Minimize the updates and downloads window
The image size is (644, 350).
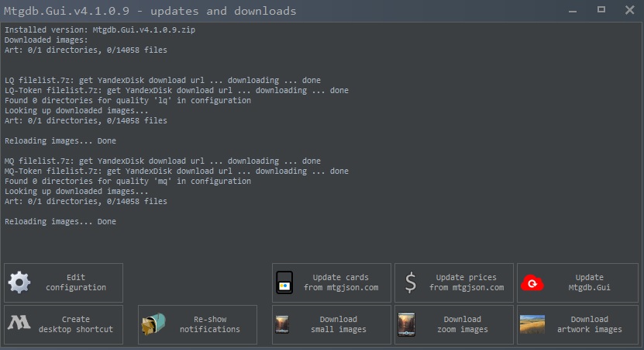click(x=572, y=11)
